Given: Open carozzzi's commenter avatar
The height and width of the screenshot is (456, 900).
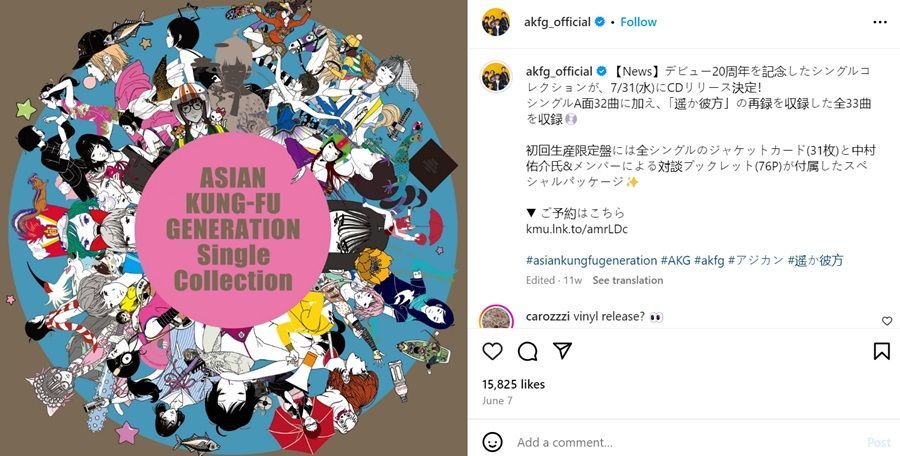Looking at the screenshot, I should pyautogui.click(x=496, y=317).
